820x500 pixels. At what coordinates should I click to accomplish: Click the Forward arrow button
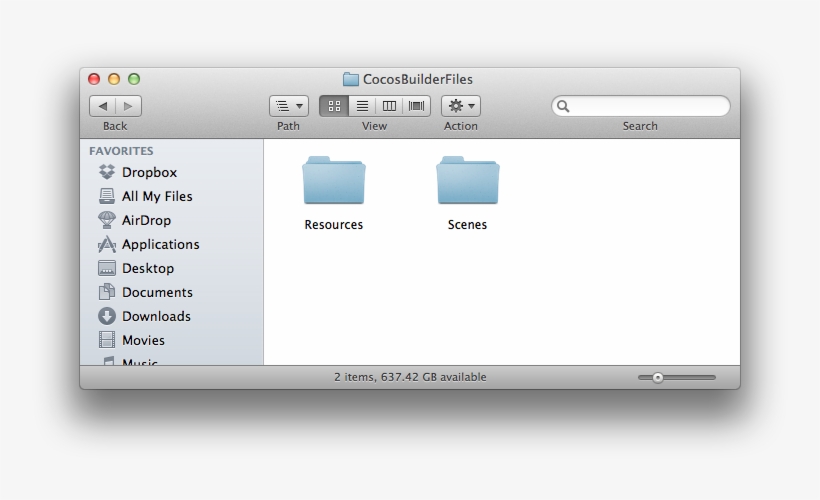point(129,106)
